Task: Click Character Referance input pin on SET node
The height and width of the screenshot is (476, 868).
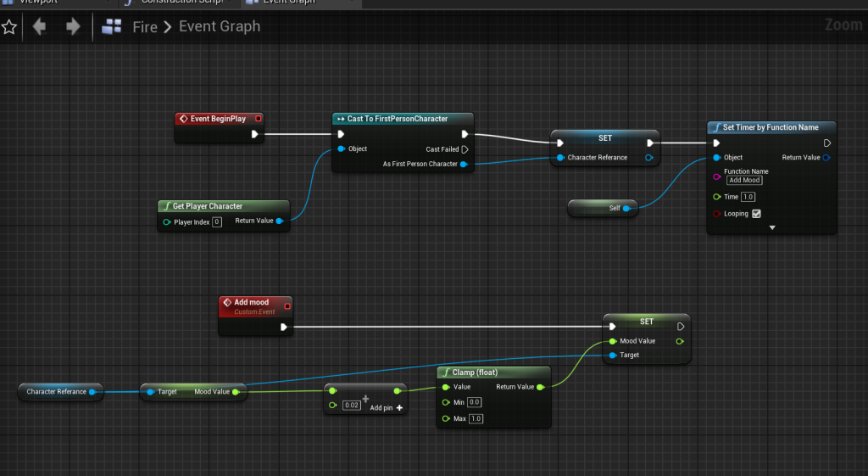Action: (x=560, y=157)
